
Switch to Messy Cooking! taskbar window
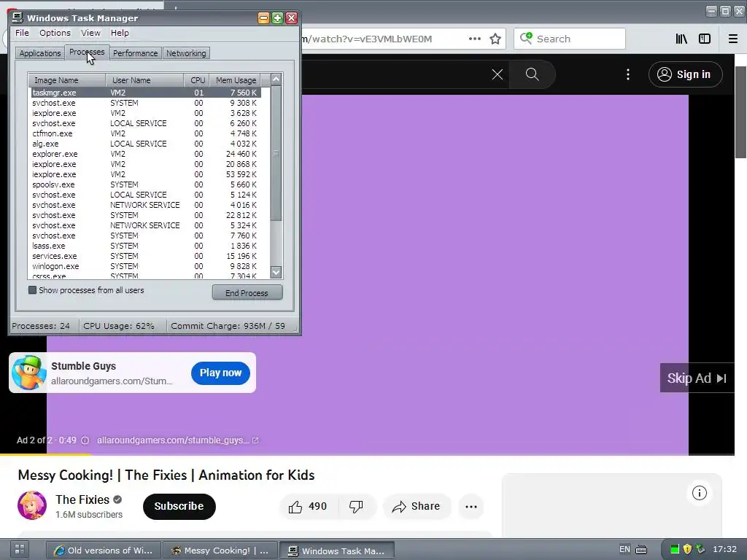(x=221, y=550)
